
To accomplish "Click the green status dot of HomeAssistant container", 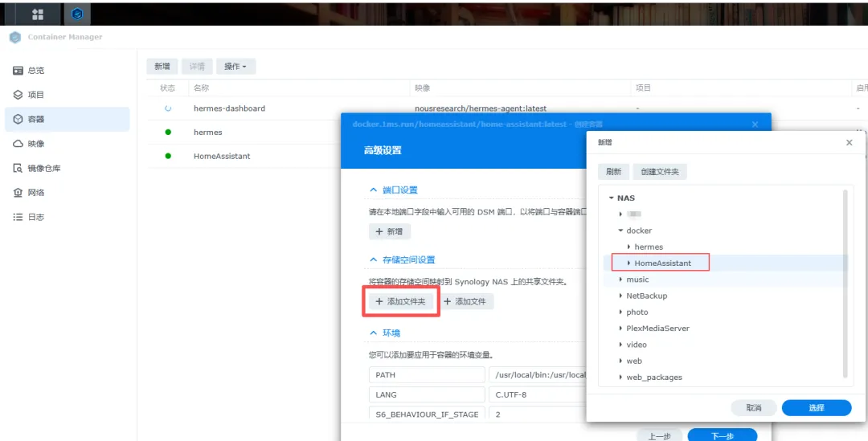I will coord(168,156).
